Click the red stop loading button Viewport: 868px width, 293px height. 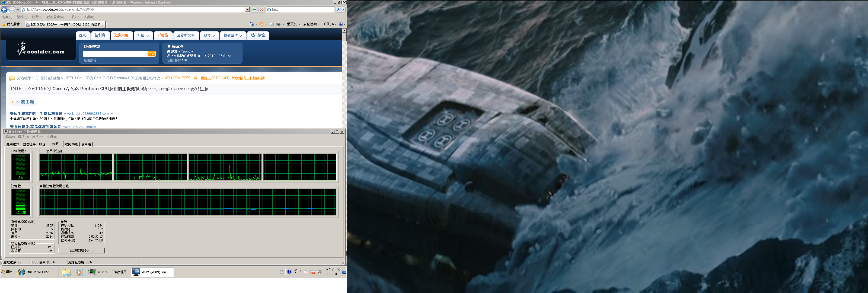(x=261, y=9)
